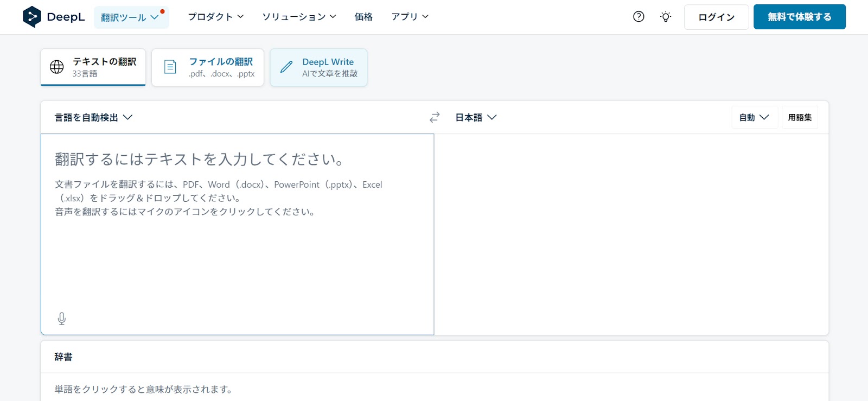Image resolution: width=868 pixels, height=401 pixels.
Task: Expand the プロダクト menu
Action: 216,17
